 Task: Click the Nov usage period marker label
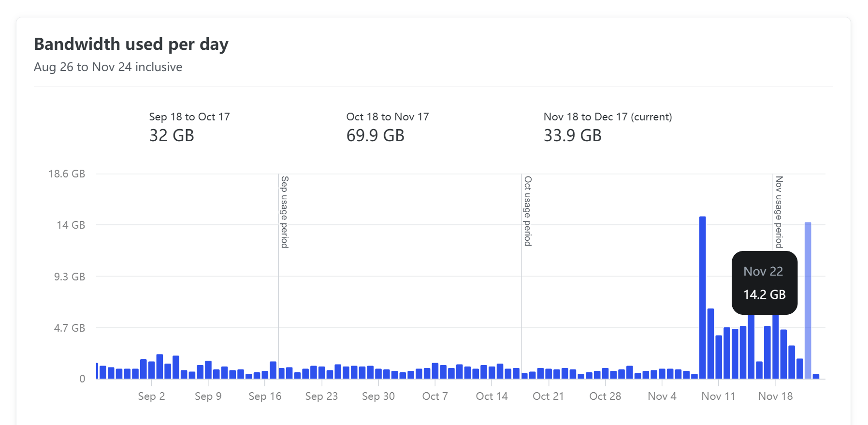click(x=779, y=212)
